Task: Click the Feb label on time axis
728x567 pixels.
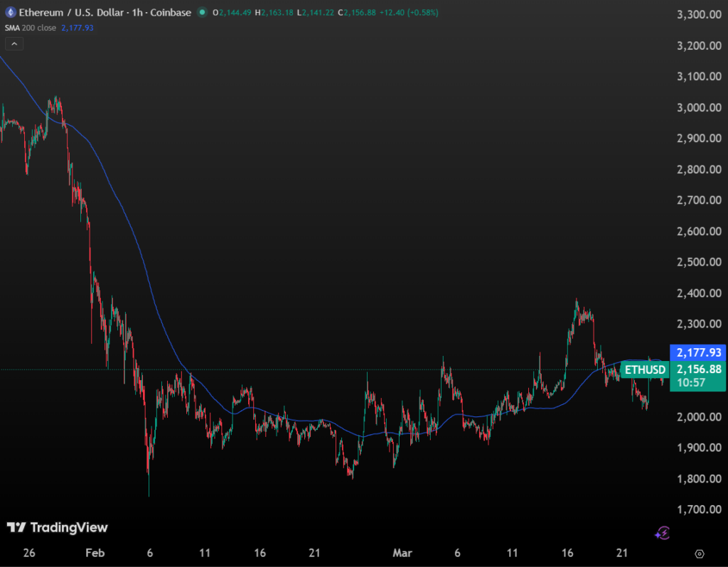Action: [x=95, y=553]
